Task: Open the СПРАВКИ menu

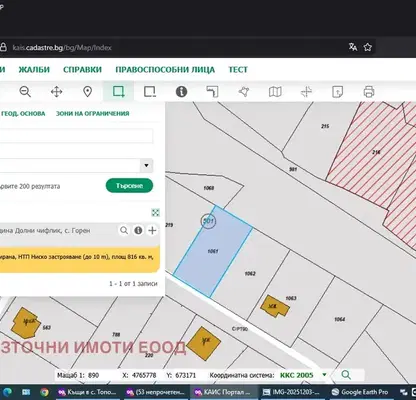Action: tap(82, 70)
